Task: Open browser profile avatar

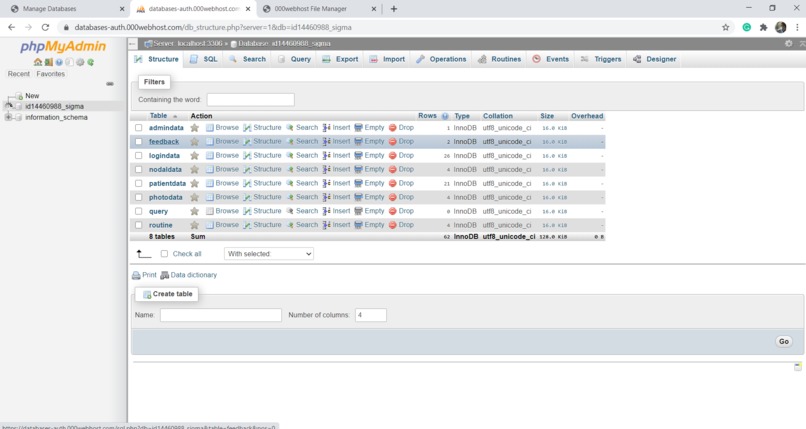Action: point(780,27)
